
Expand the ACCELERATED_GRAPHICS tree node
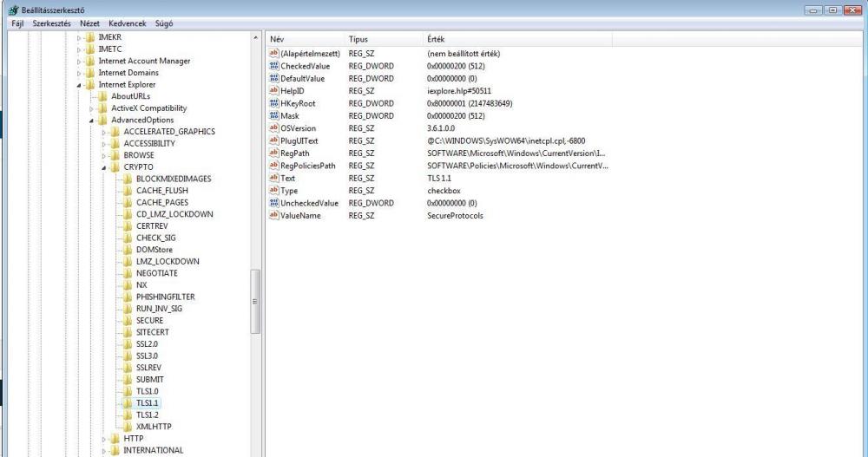(x=104, y=132)
